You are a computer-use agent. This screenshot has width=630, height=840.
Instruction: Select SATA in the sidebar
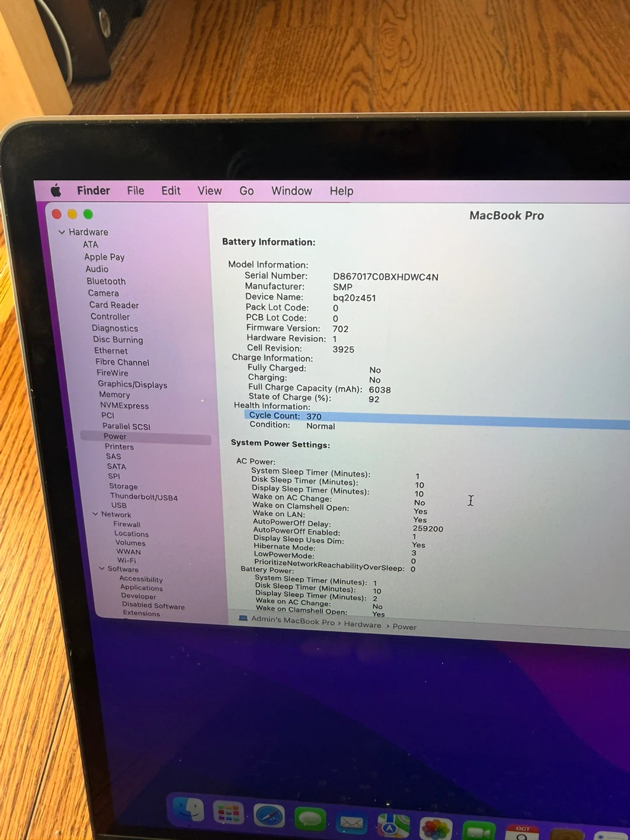[117, 467]
